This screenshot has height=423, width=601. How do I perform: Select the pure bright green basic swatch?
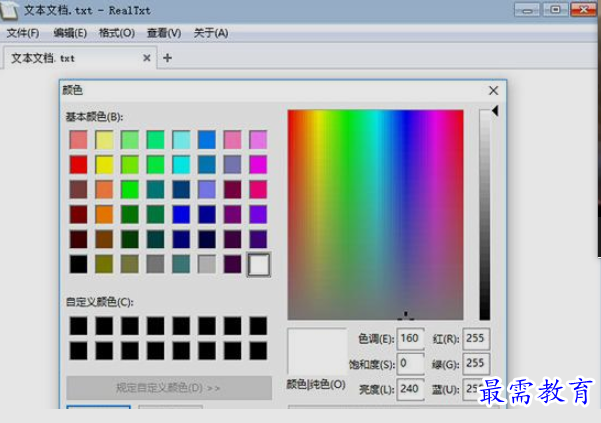point(130,190)
